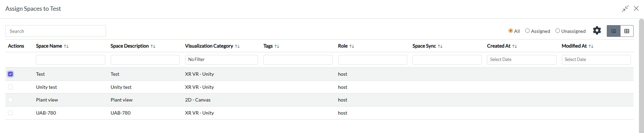Click host role in Unity test row
This screenshot has width=644, height=133.
point(342,87)
